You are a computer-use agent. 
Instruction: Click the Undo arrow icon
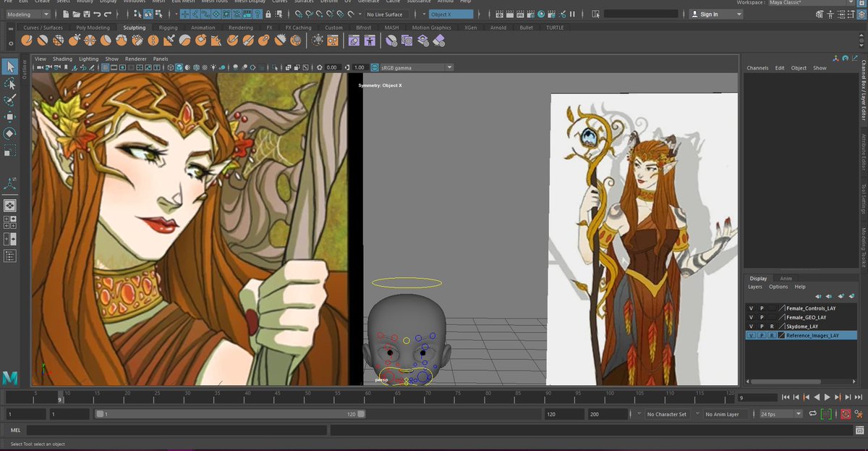coord(97,14)
